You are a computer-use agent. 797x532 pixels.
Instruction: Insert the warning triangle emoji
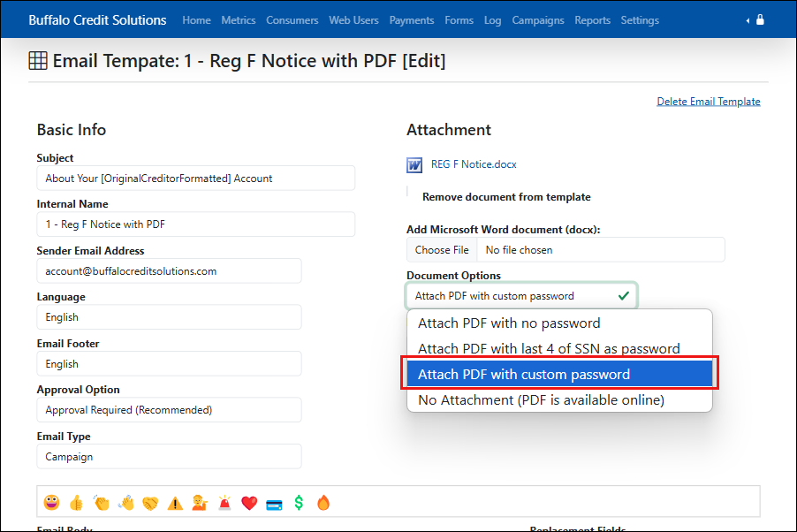pyautogui.click(x=175, y=503)
